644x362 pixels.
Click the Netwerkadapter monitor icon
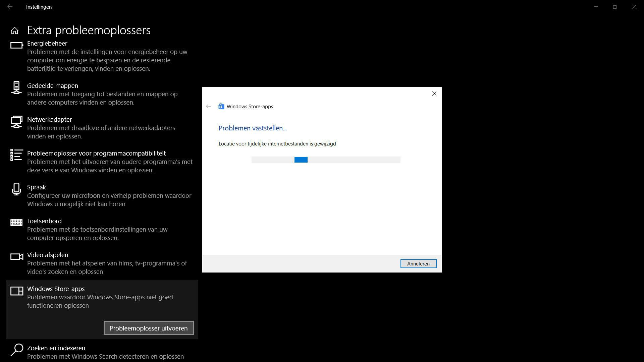(16, 121)
